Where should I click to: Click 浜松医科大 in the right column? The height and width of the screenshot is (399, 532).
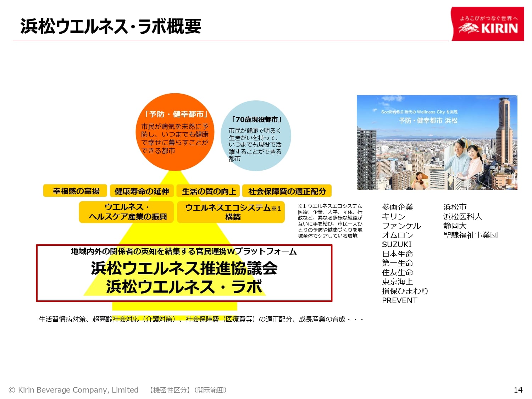pyautogui.click(x=463, y=216)
